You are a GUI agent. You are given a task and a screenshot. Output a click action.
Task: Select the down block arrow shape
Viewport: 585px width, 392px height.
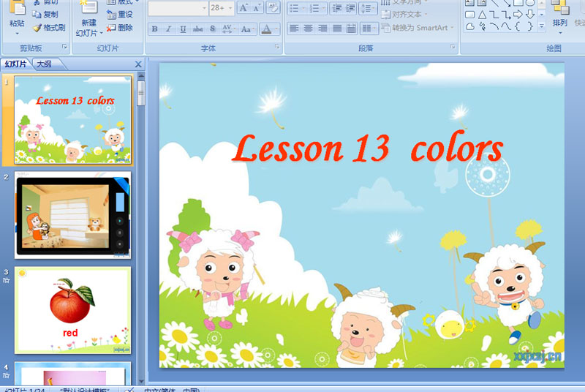point(530,15)
